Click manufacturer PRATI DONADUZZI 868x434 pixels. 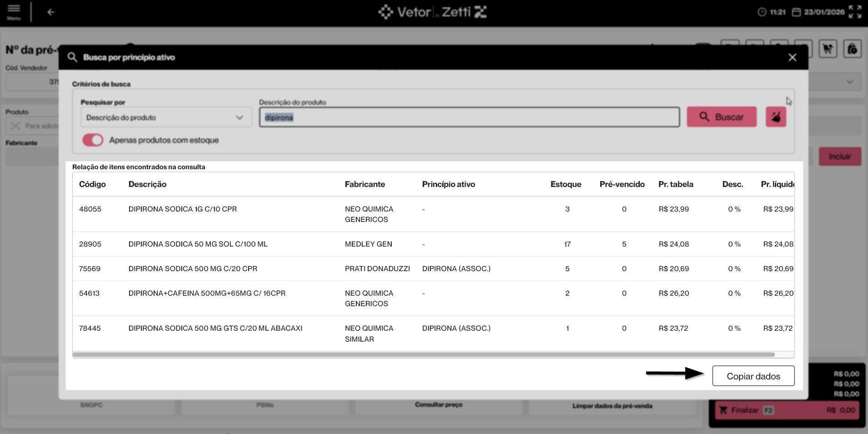(x=377, y=269)
